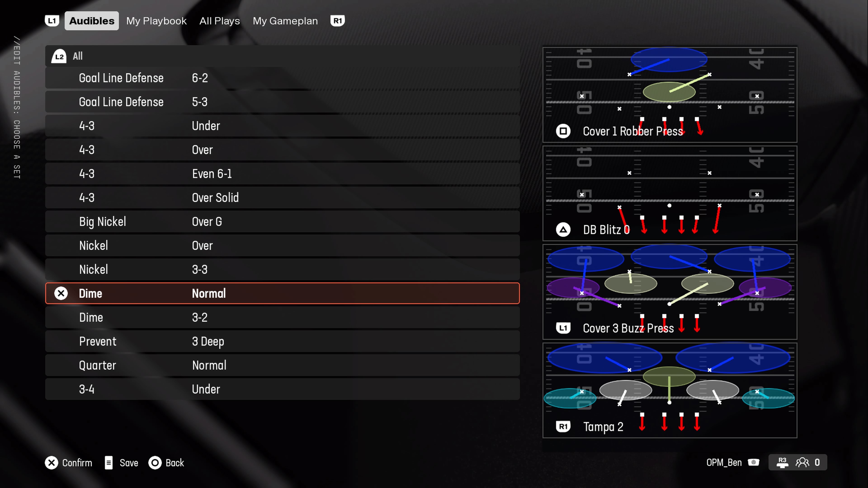Select DB Blitz 0 play icon
Image resolution: width=868 pixels, height=488 pixels.
(563, 229)
